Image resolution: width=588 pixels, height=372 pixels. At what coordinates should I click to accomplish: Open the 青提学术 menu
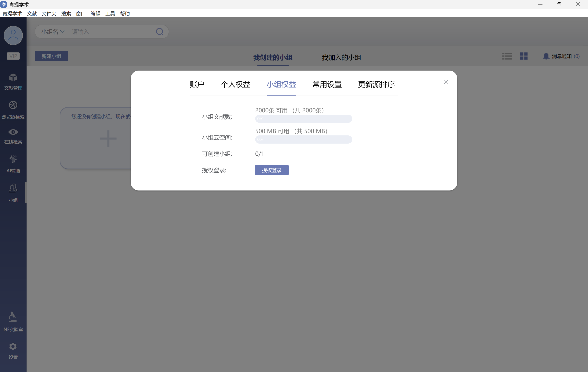[x=12, y=13]
